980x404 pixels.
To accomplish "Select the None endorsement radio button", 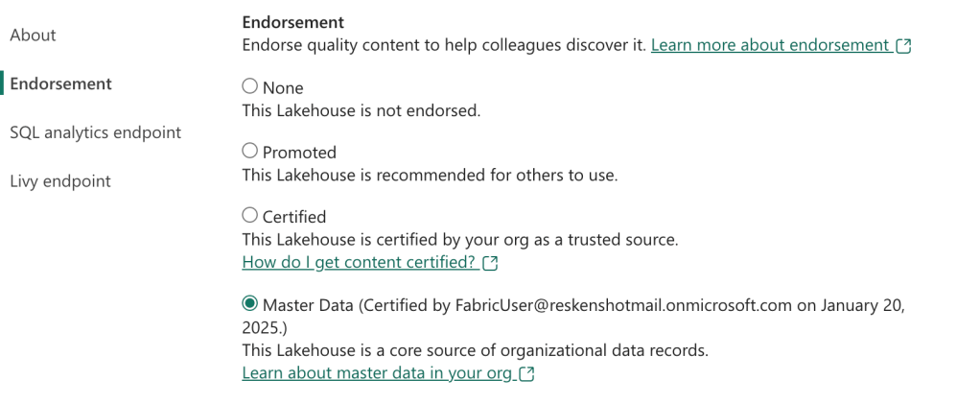I will (250, 86).
